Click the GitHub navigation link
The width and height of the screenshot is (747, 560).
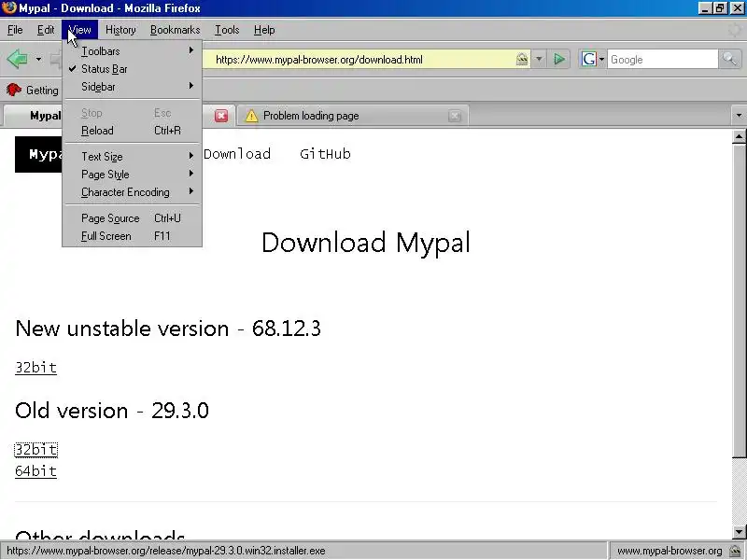[x=325, y=154]
